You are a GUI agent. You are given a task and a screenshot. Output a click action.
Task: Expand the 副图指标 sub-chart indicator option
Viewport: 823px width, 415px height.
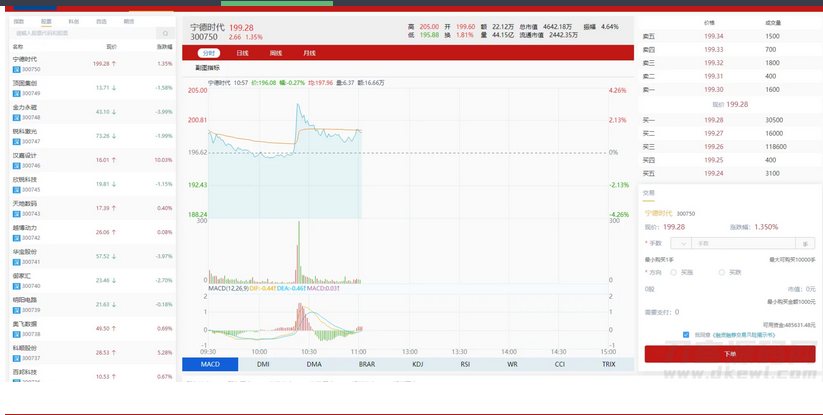click(x=208, y=67)
